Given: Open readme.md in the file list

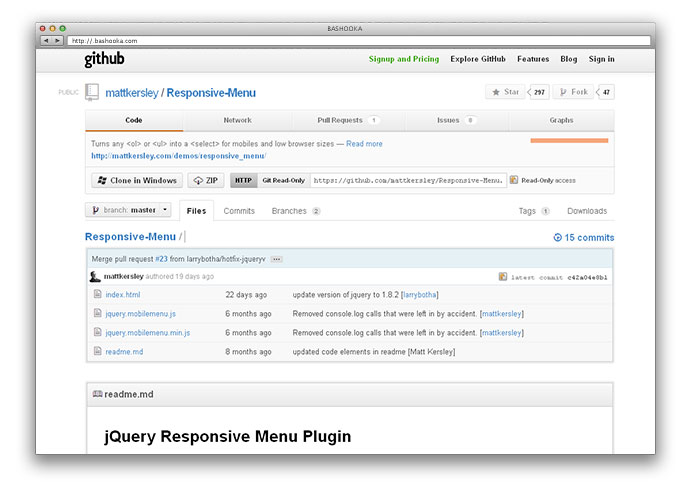Looking at the screenshot, I should click(124, 351).
